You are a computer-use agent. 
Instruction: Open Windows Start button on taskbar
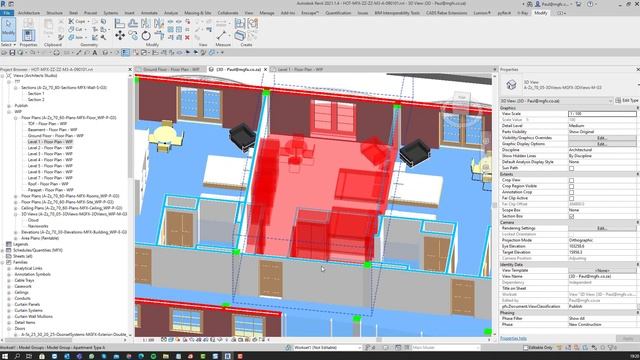pos(5,356)
